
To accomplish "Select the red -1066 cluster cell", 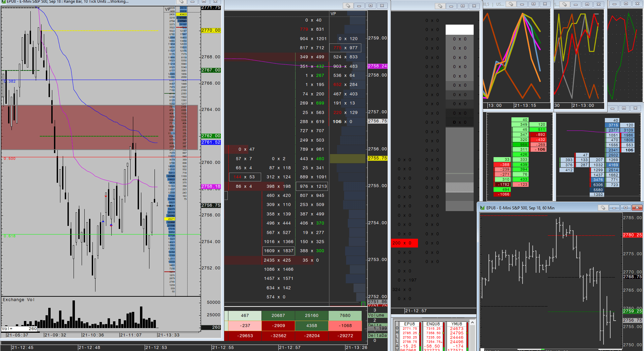I will [502, 194].
